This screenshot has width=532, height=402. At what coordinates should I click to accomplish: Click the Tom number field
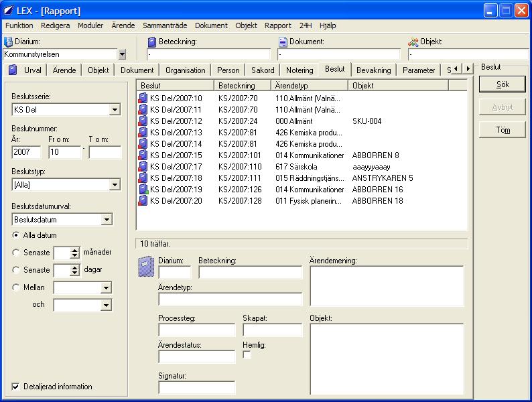(x=105, y=152)
